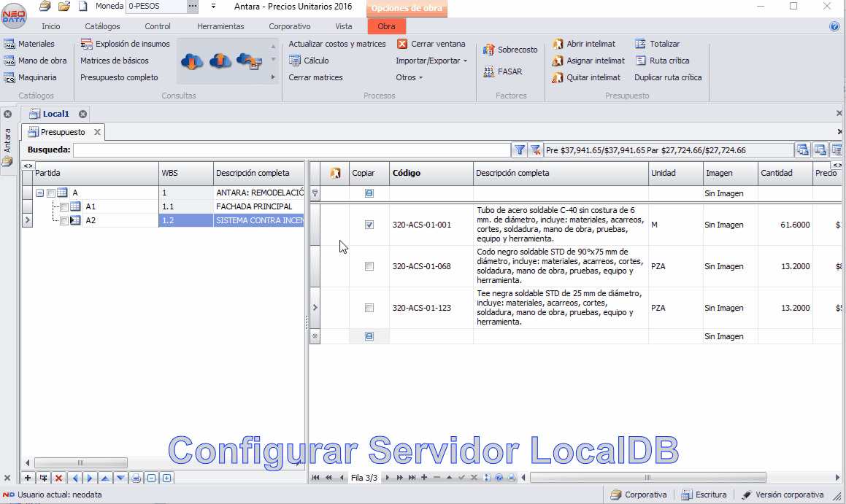The image size is (846, 504).
Task: Click the cloud sync to window icon
Action: (249, 62)
